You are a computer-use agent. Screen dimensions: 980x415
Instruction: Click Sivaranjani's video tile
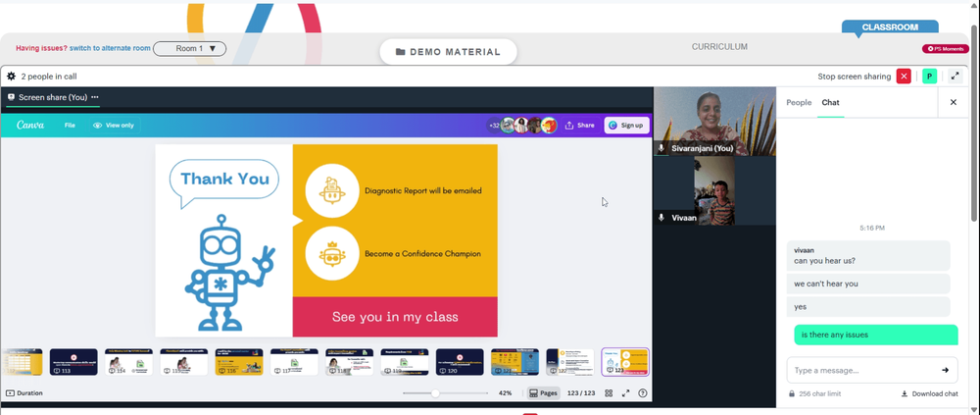tap(714, 122)
